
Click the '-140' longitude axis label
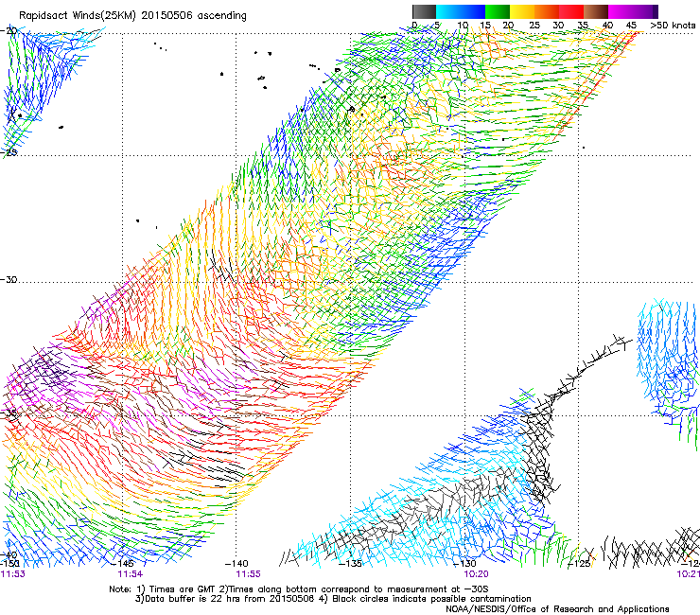coord(236,564)
